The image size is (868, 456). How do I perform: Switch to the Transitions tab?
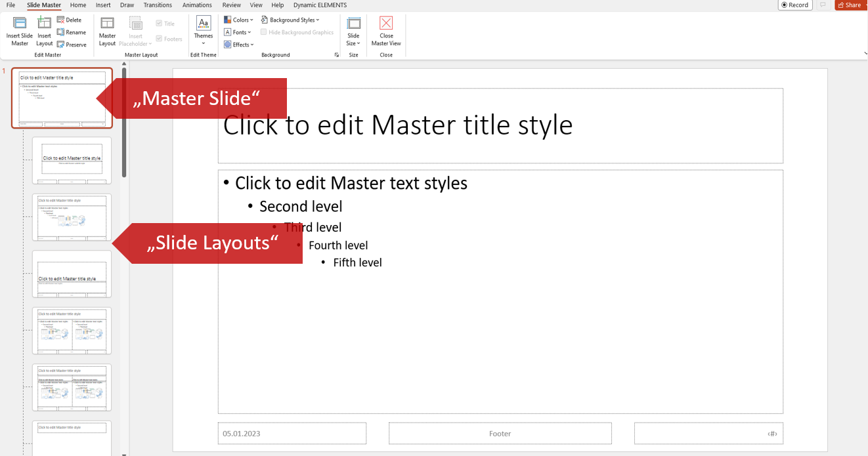click(x=158, y=5)
